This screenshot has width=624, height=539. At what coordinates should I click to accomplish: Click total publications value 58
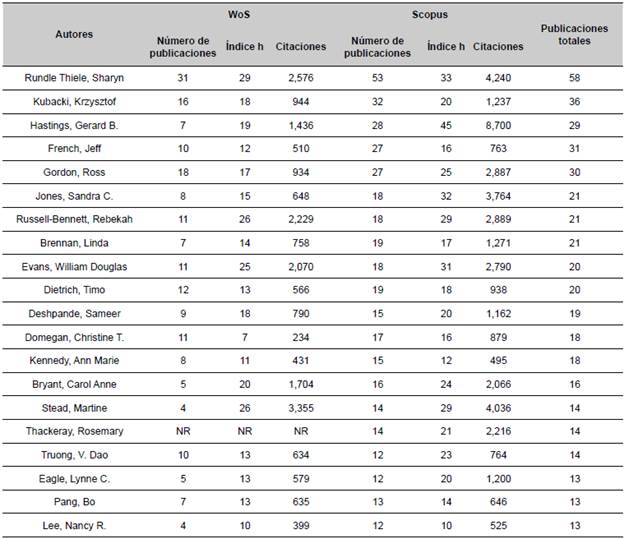(574, 76)
